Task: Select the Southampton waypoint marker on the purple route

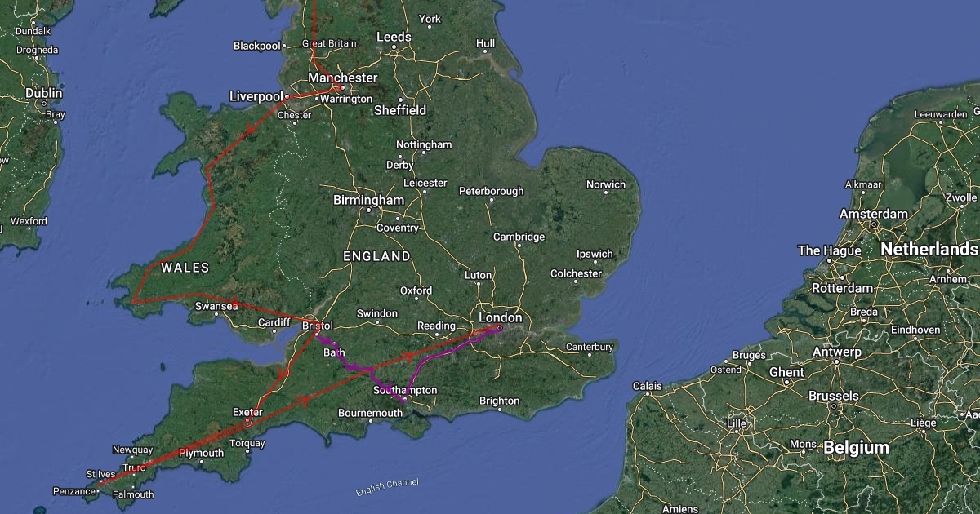Action: [404, 400]
